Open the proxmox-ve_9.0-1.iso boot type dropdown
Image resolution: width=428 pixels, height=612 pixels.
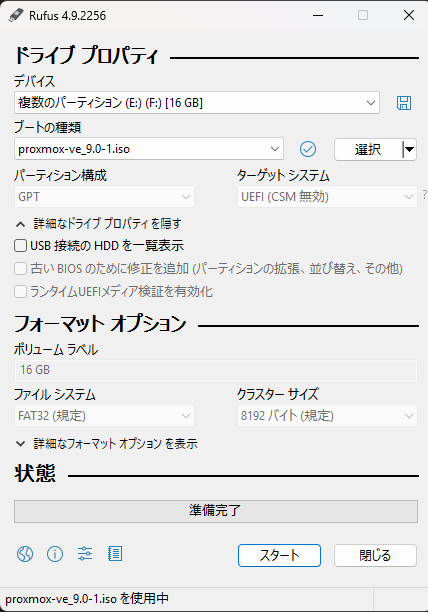click(149, 149)
